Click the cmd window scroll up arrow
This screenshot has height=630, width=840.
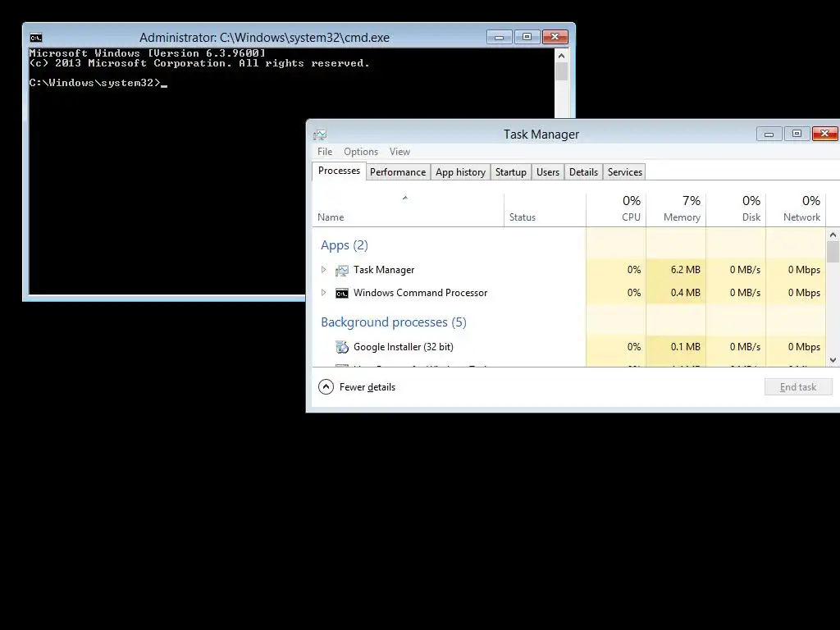[561, 56]
